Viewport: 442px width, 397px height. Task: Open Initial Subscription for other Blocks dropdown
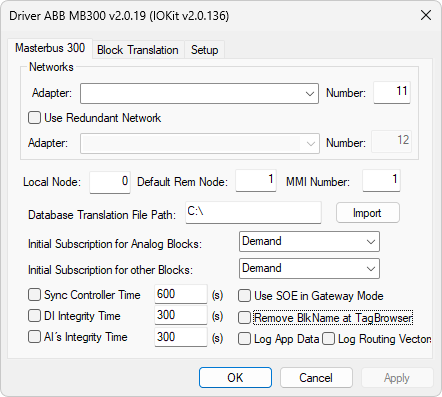coord(309,269)
